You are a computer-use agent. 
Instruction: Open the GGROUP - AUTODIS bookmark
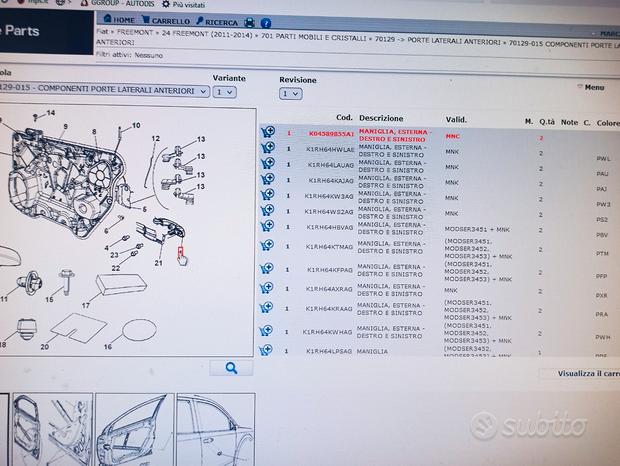(117, 3)
